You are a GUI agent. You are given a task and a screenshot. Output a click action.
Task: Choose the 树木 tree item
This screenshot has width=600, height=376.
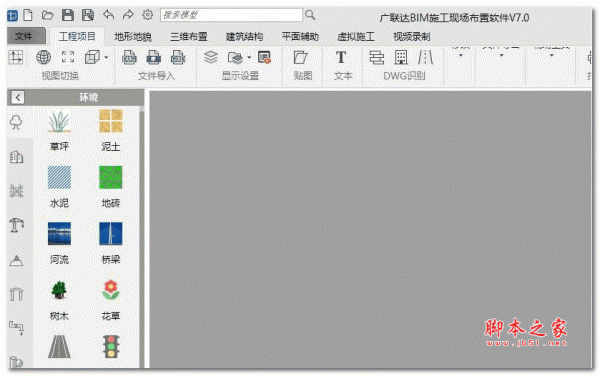click(59, 300)
